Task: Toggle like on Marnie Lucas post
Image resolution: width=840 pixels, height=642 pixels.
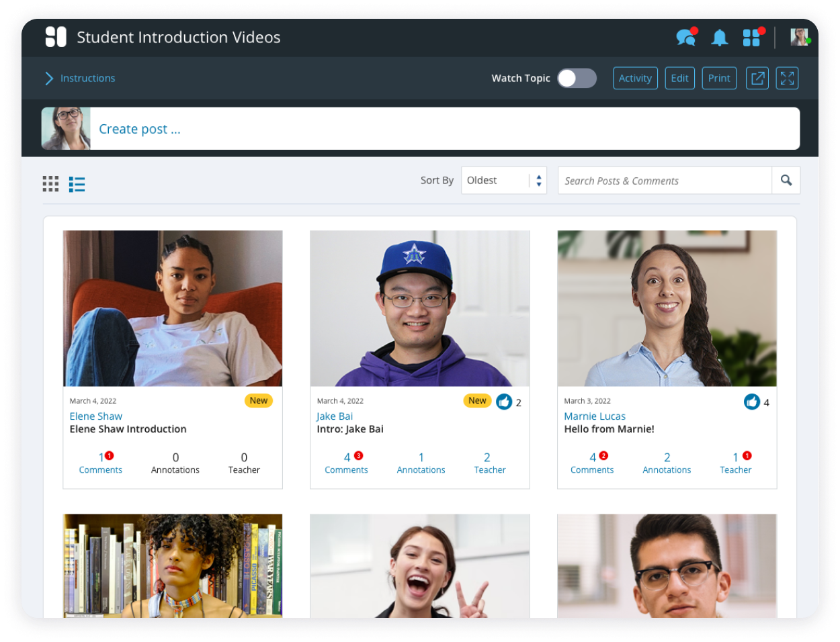Action: point(751,402)
